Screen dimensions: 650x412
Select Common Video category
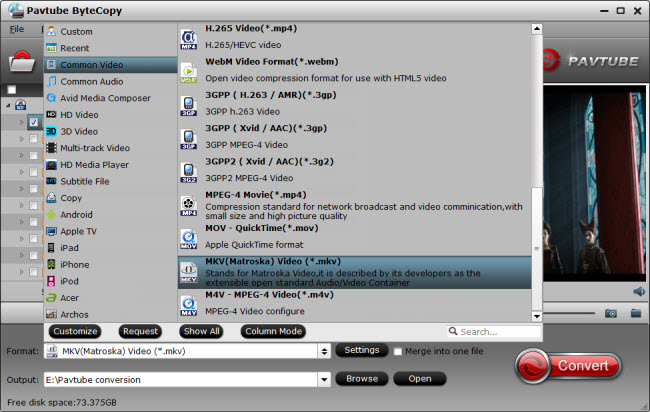111,65
